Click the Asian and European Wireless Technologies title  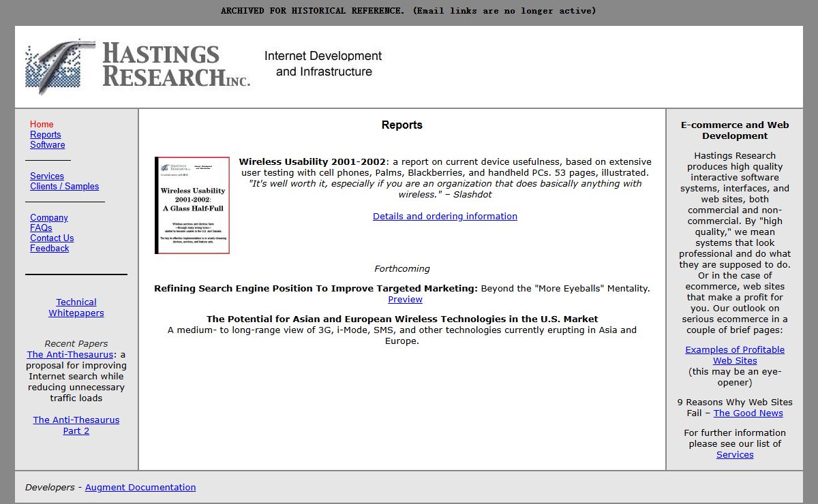[402, 319]
